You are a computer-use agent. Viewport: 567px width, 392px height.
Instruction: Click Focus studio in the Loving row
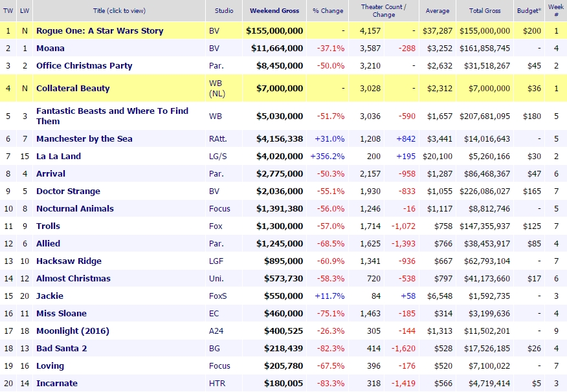coord(219,366)
